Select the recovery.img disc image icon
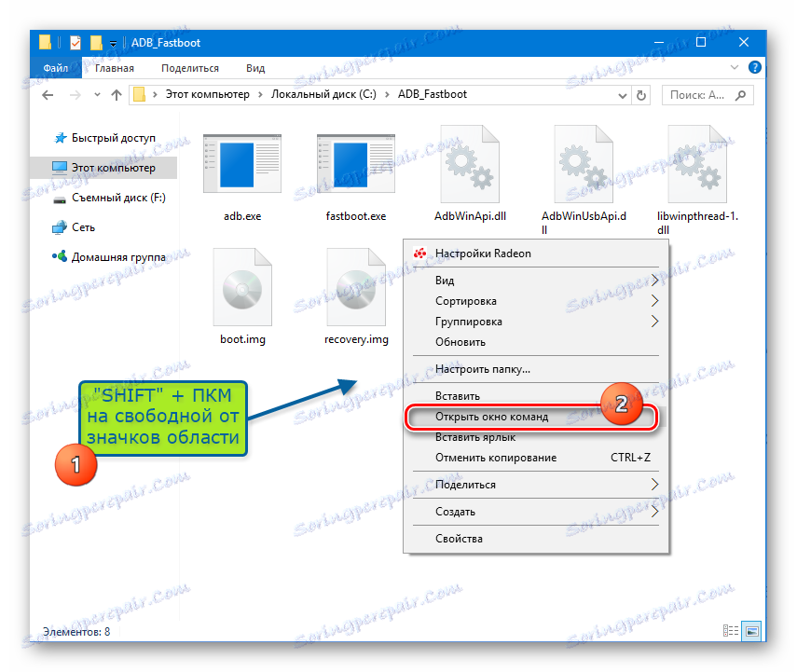The width and height of the screenshot is (797, 672). 356,287
